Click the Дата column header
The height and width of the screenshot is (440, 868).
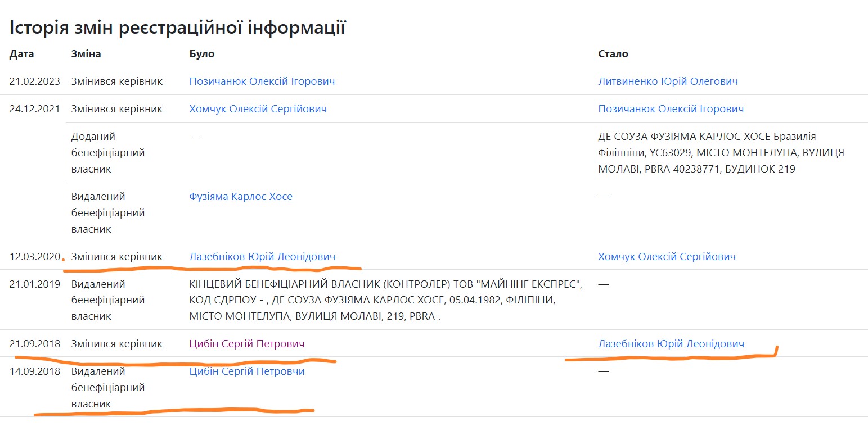21,54
